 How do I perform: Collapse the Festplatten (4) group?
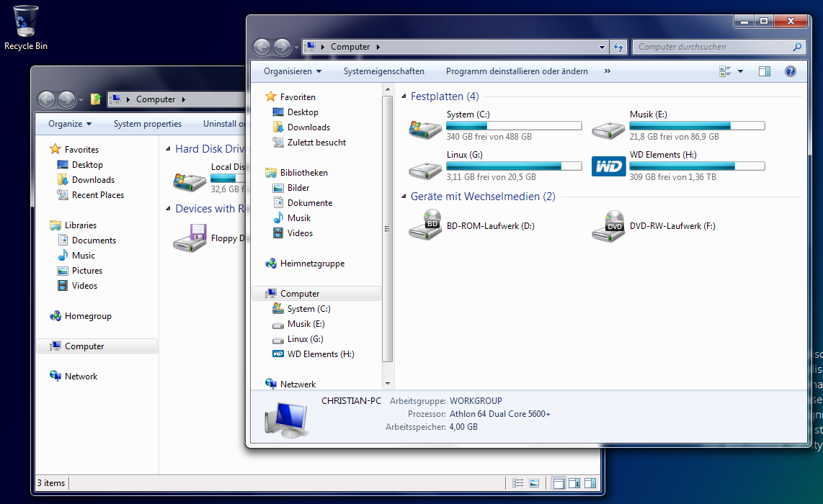406,96
